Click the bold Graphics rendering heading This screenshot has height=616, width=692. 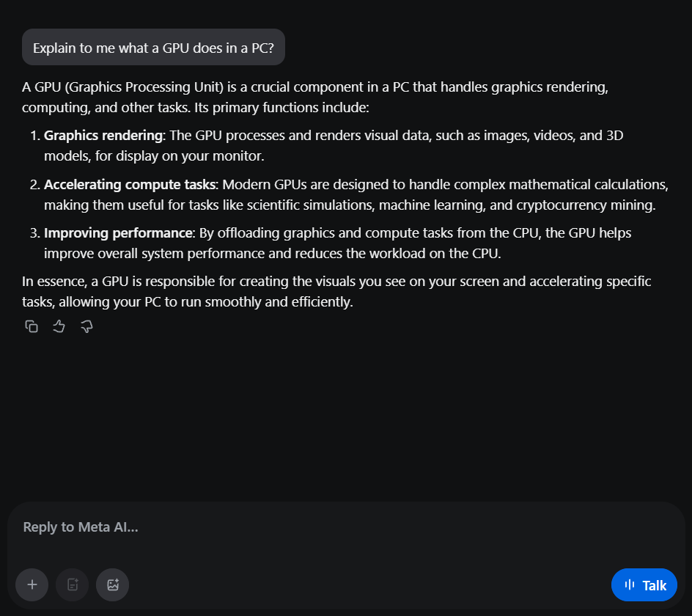(103, 136)
